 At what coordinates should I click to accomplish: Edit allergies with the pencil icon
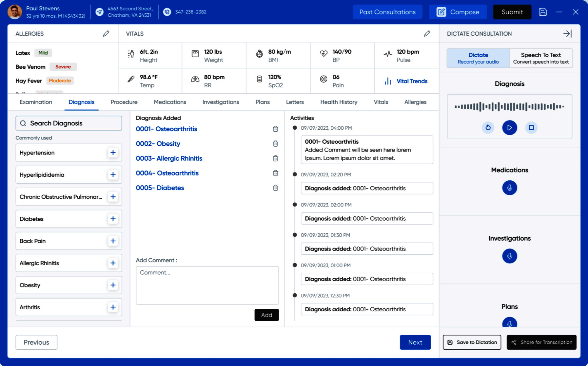pos(106,34)
